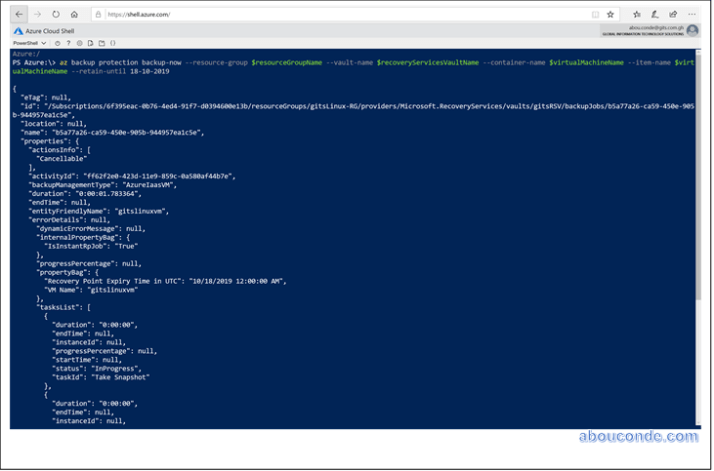Toggle the reading view icon
The image size is (714, 471).
[x=596, y=15]
